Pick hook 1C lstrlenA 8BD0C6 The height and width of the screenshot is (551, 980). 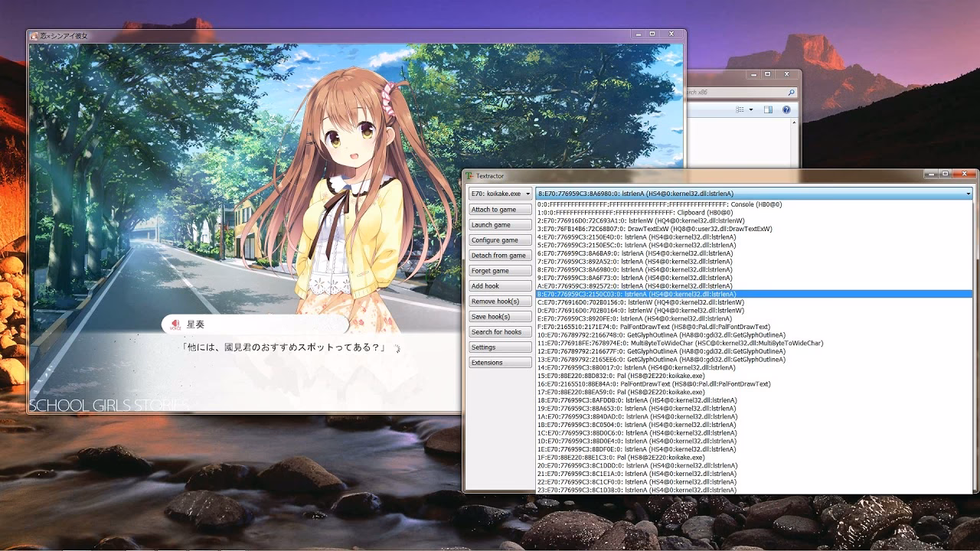coord(754,433)
